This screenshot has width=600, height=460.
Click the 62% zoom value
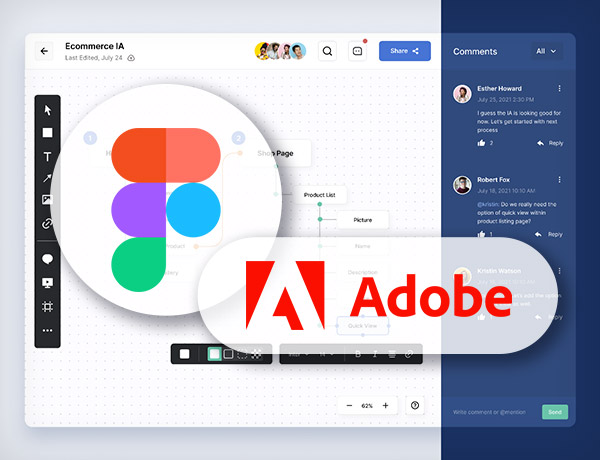(367, 406)
